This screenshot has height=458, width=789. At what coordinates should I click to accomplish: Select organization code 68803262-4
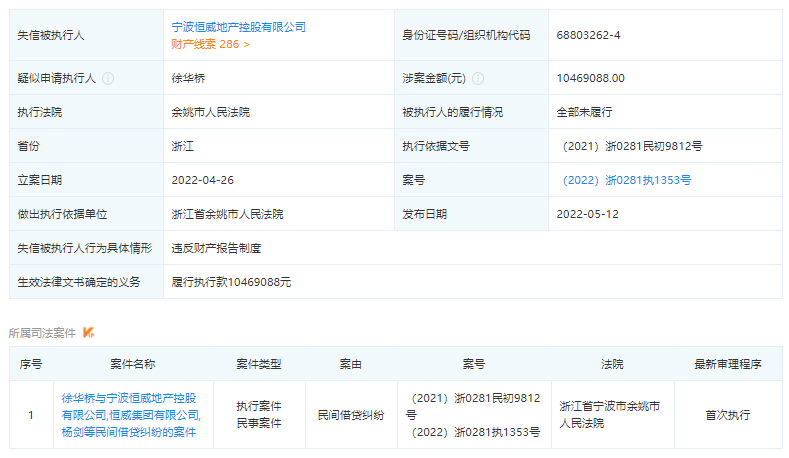588,35
